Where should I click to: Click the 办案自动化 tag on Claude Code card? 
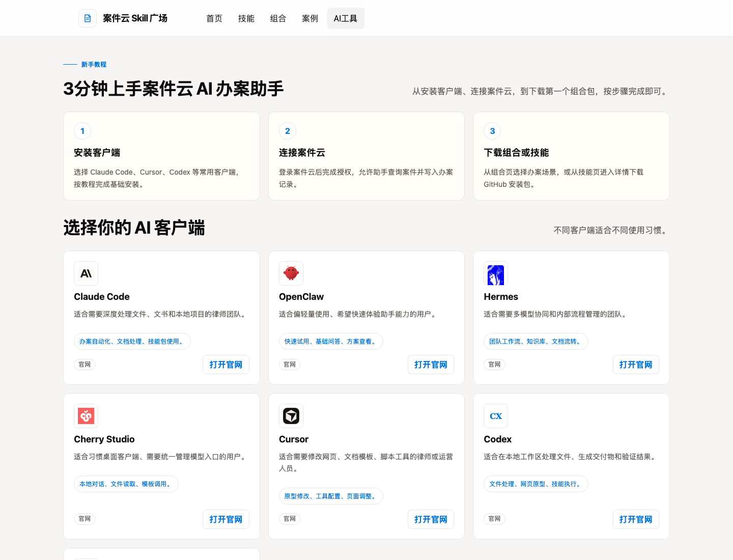[x=132, y=342]
